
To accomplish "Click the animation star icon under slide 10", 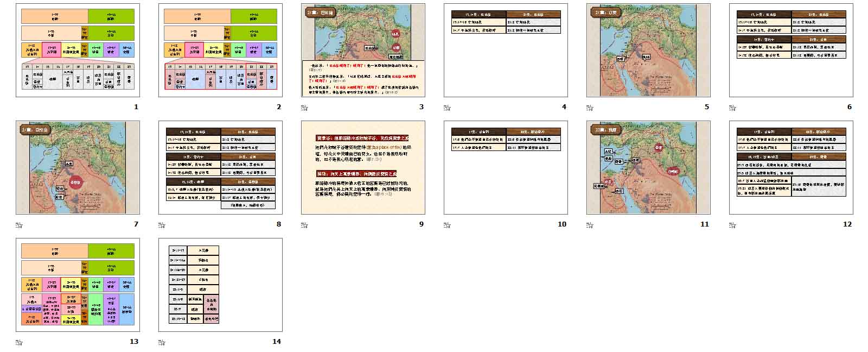I will [x=446, y=225].
